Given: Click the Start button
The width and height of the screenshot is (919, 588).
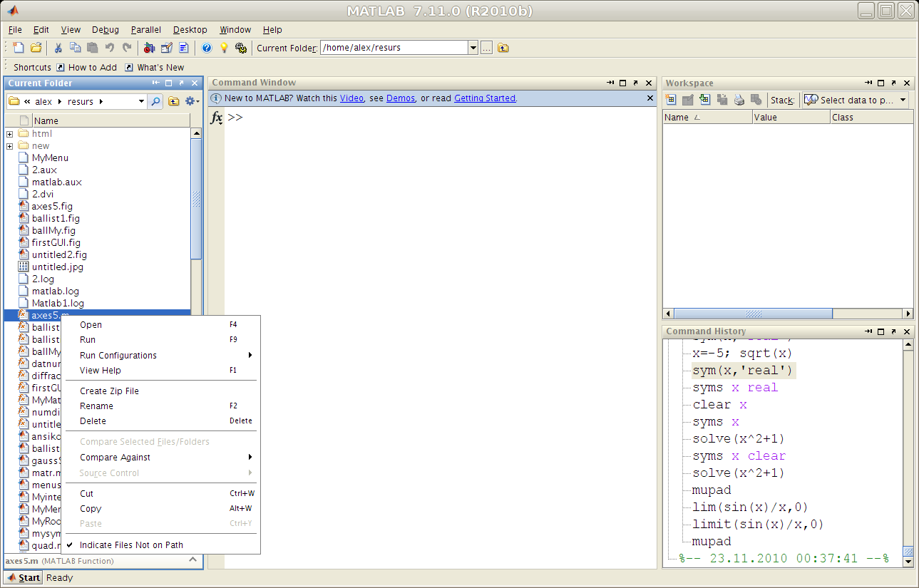Looking at the screenshot, I should click(23, 577).
